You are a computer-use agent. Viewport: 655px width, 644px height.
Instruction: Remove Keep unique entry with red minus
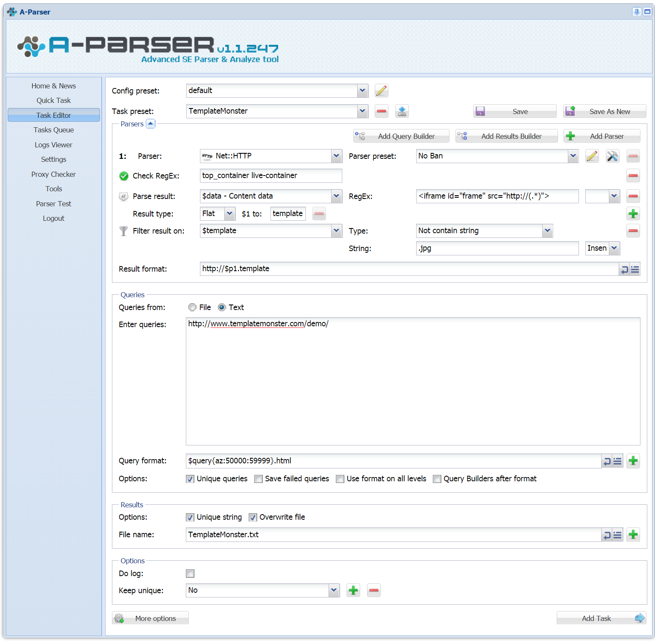[x=373, y=591]
